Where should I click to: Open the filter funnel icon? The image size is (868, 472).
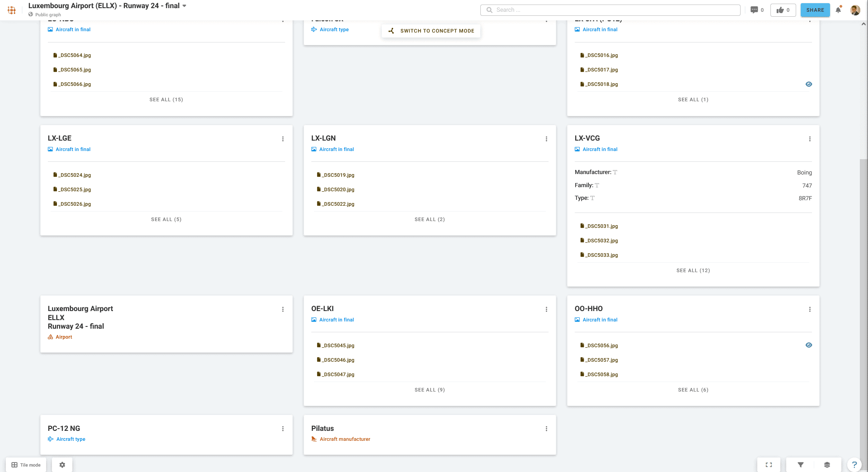point(801,465)
